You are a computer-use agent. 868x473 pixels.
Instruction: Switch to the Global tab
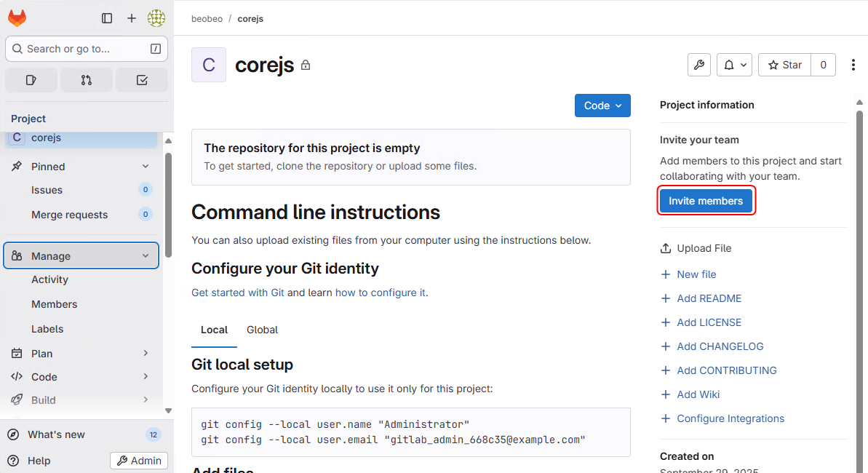coord(262,330)
